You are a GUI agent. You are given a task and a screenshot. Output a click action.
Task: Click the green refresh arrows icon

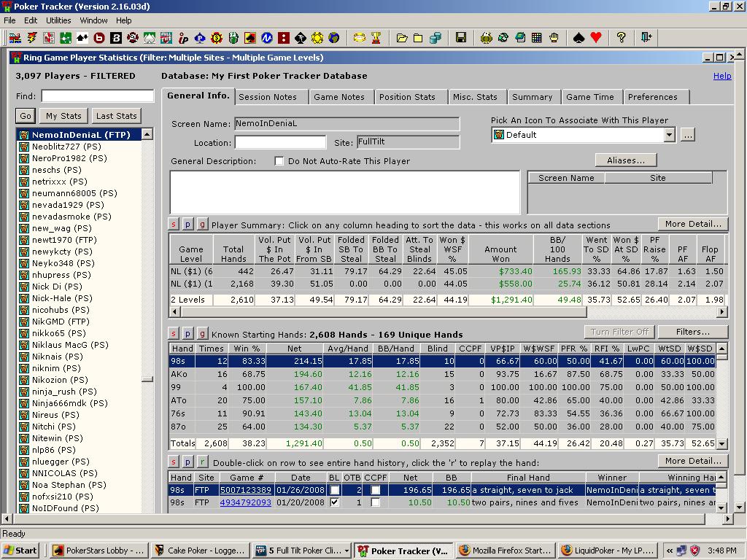[503, 38]
